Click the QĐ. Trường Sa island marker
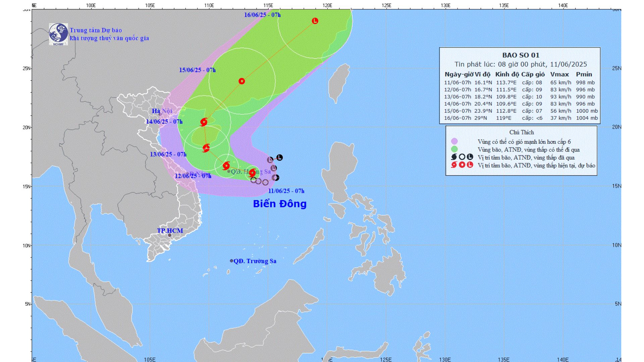 [x=231, y=261]
